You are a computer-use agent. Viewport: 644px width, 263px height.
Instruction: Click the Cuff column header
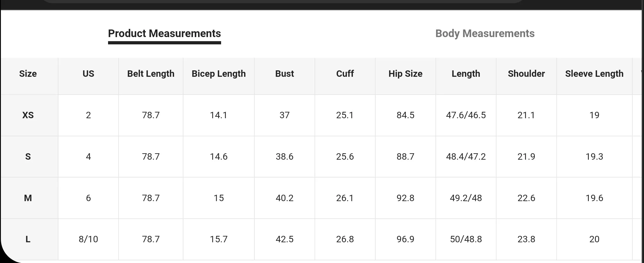(345, 74)
